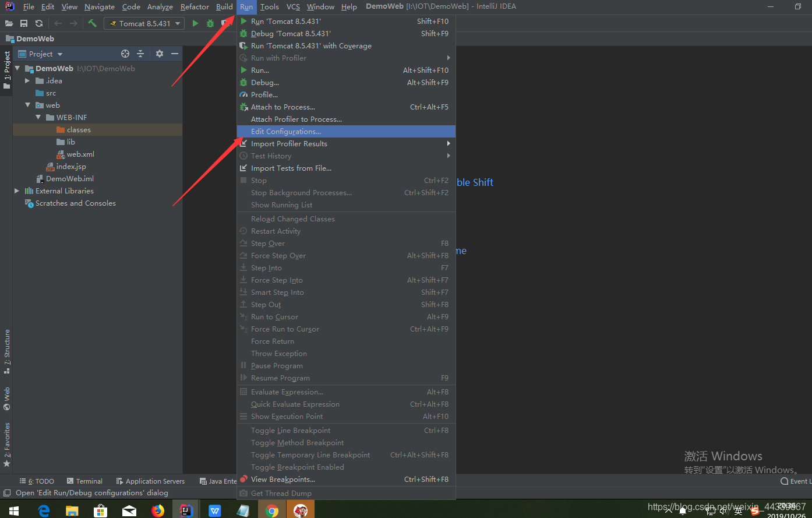
Task: Select the index.jsp file
Action: click(66, 166)
